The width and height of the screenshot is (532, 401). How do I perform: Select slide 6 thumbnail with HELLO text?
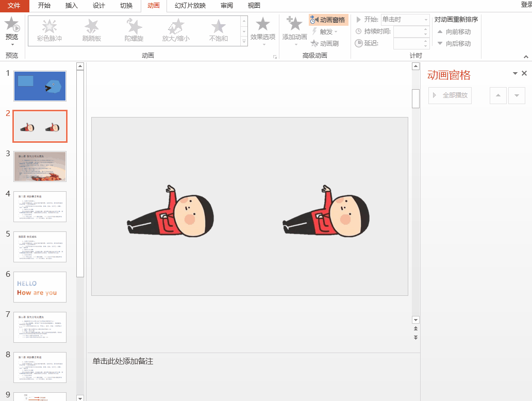(40, 287)
